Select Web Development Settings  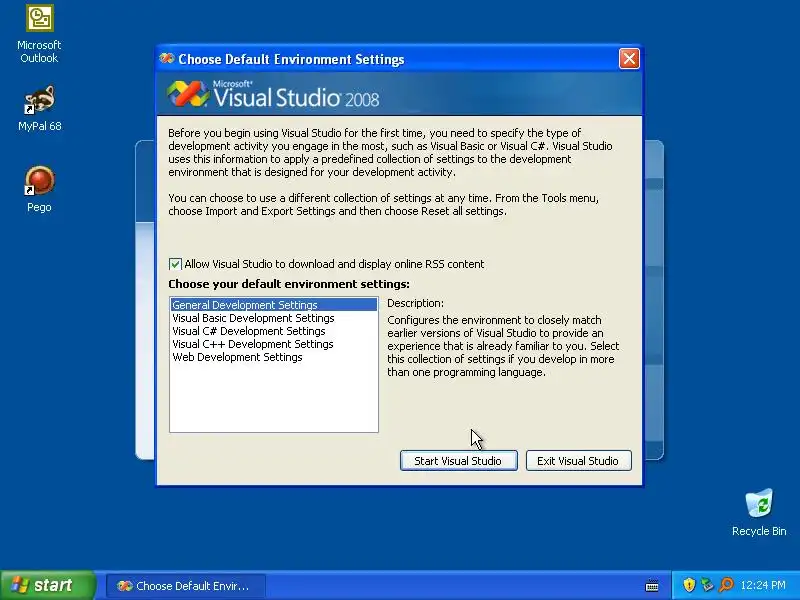coord(274,357)
